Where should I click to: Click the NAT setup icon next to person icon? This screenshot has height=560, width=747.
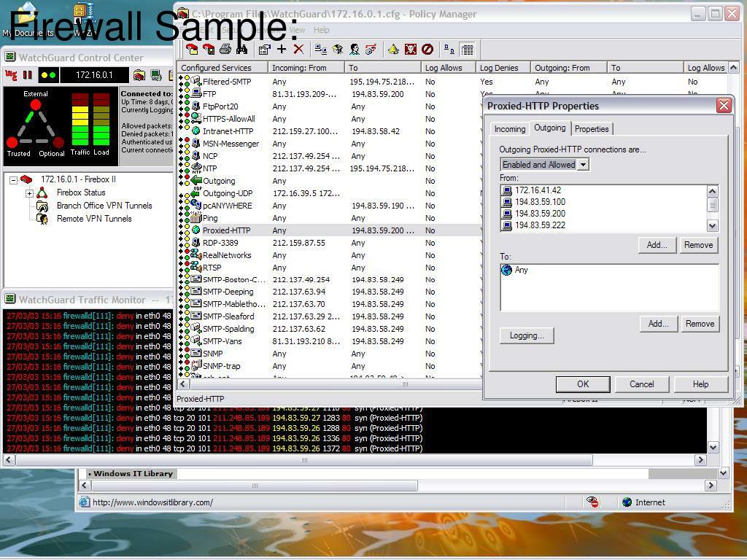371,49
